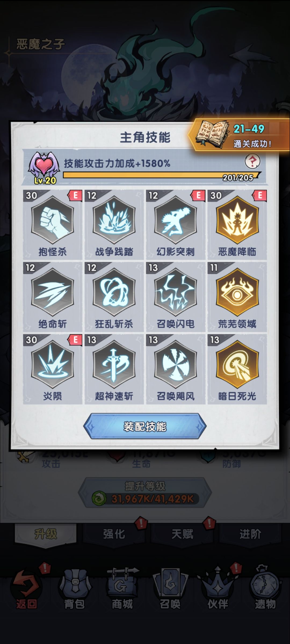
Task: Select the golden 恶魔降临 skill
Action: pos(237,220)
